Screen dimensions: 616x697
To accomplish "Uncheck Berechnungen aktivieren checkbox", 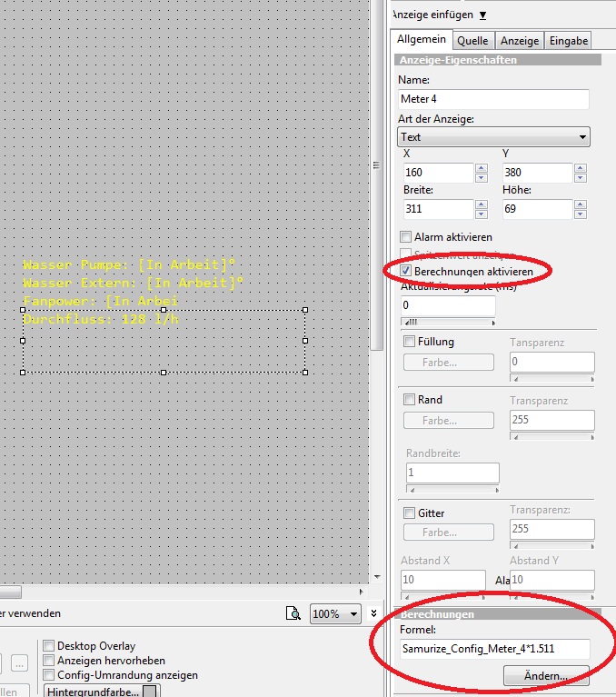I will (405, 271).
